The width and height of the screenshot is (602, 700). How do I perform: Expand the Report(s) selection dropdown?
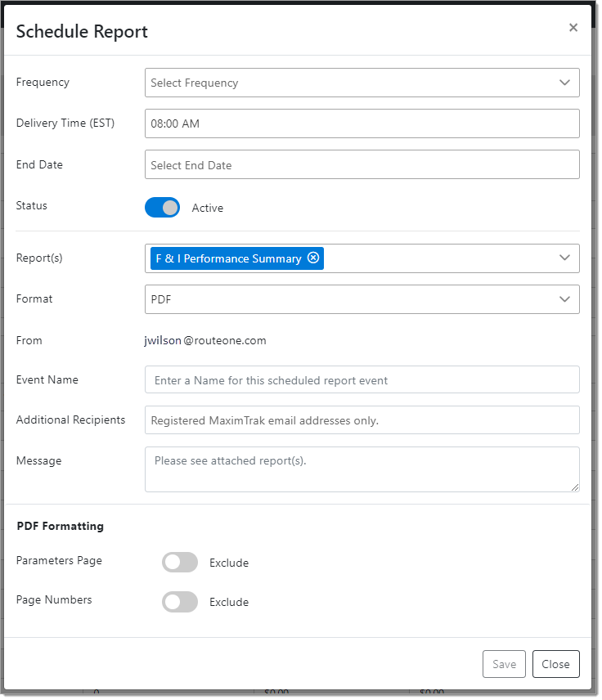pos(362,258)
